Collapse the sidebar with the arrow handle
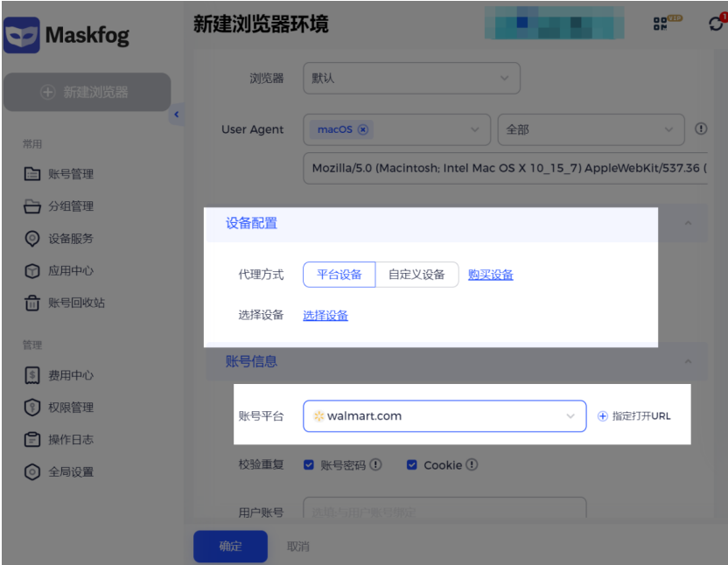This screenshot has height=565, width=728. (177, 115)
